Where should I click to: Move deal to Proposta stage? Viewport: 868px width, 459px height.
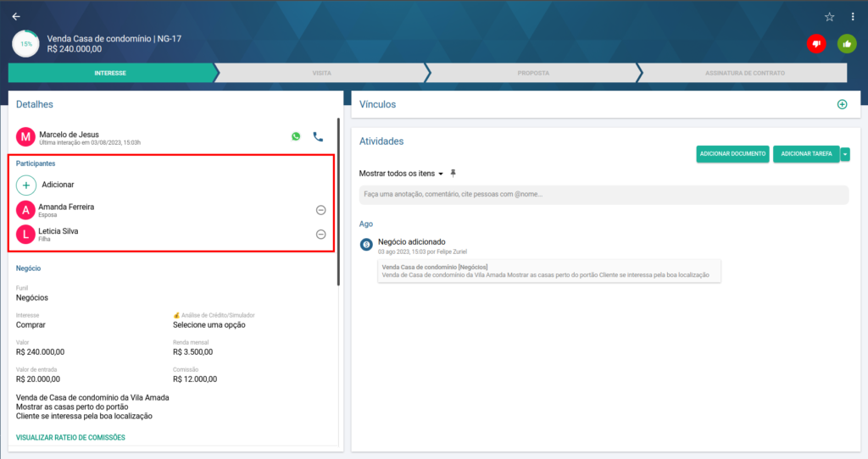[x=533, y=73]
